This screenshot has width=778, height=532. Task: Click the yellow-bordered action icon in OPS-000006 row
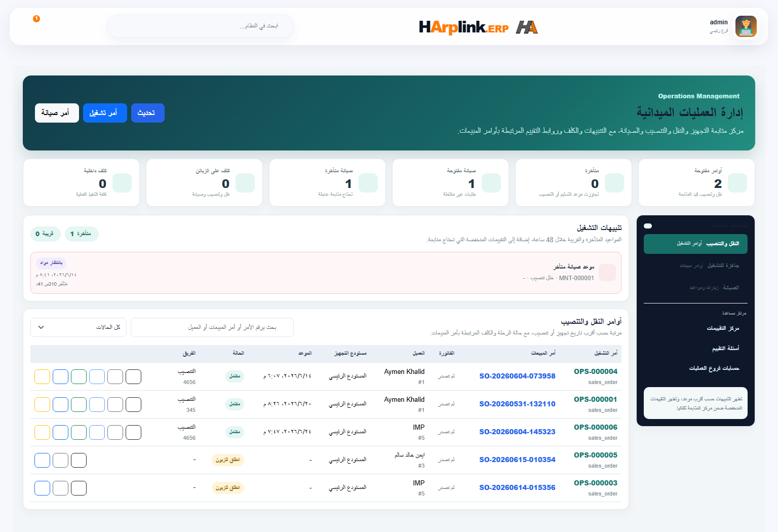(x=43, y=432)
